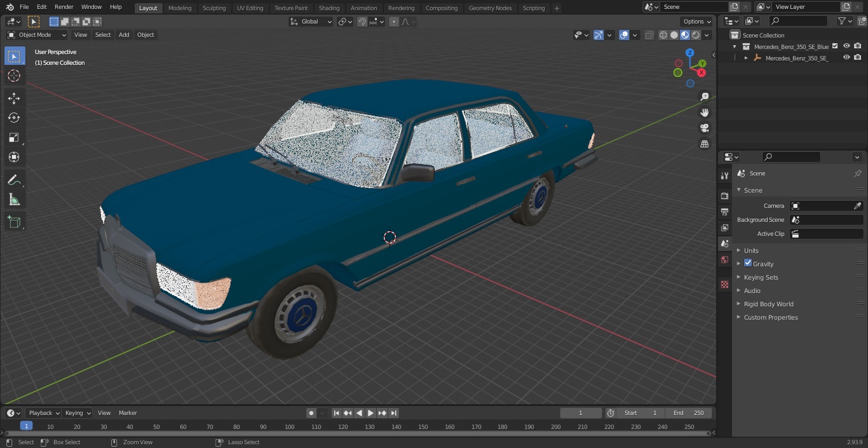This screenshot has width=868, height=448.
Task: Uncheck Mercedes_Benz_350_SE_Blue collection exclude checkbox
Action: (835, 46)
